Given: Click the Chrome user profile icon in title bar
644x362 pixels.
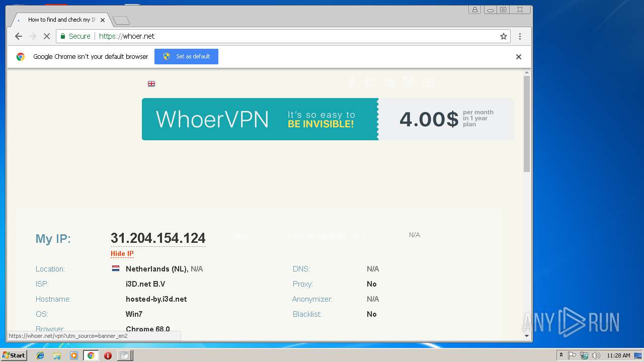Looking at the screenshot, I should [x=474, y=10].
